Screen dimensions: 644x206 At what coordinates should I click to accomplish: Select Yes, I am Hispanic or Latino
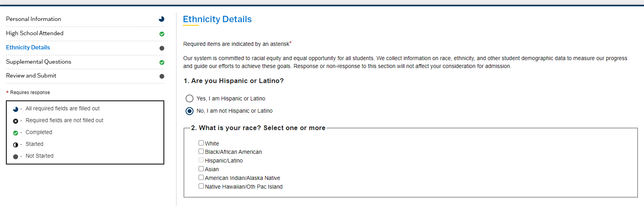click(190, 98)
